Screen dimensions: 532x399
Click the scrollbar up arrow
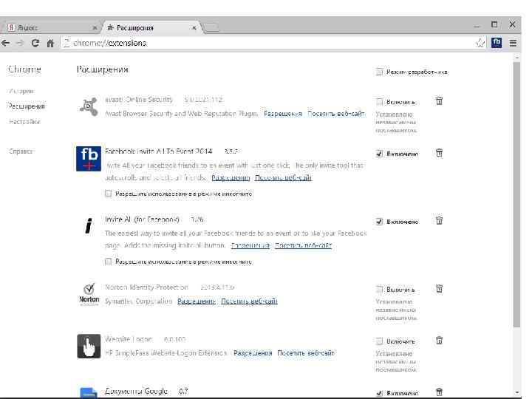click(x=516, y=58)
